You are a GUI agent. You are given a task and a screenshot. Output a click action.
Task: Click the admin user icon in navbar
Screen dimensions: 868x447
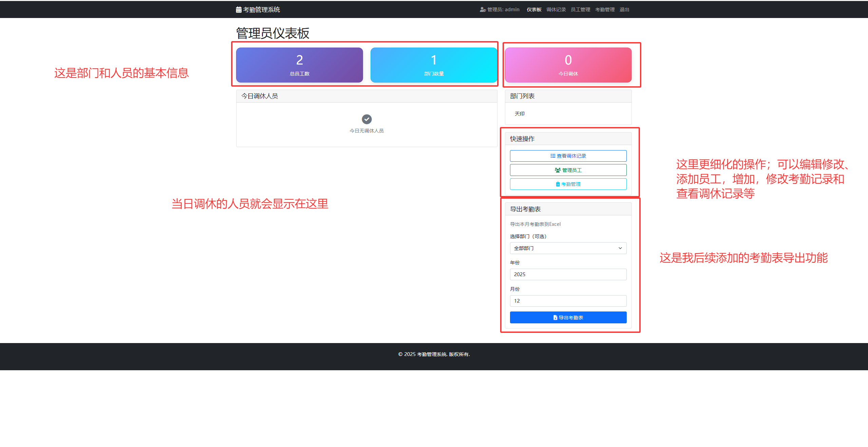(x=483, y=10)
